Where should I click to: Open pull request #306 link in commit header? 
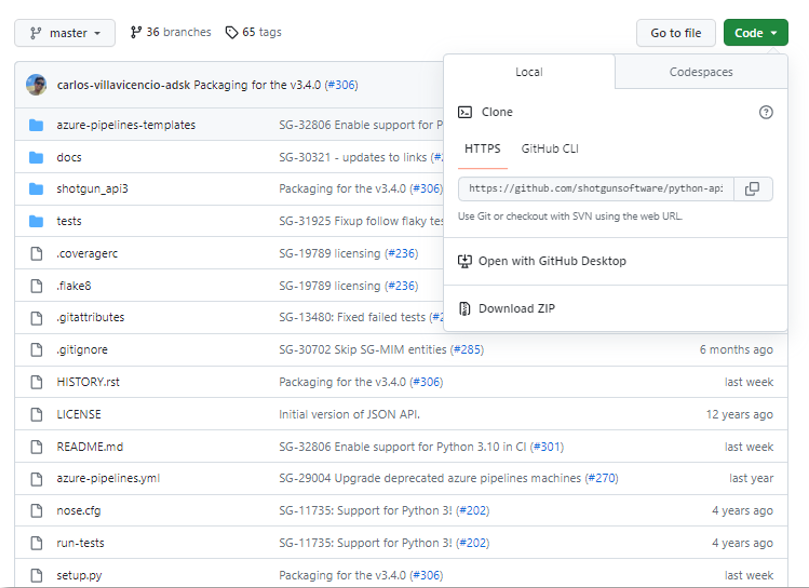(341, 85)
